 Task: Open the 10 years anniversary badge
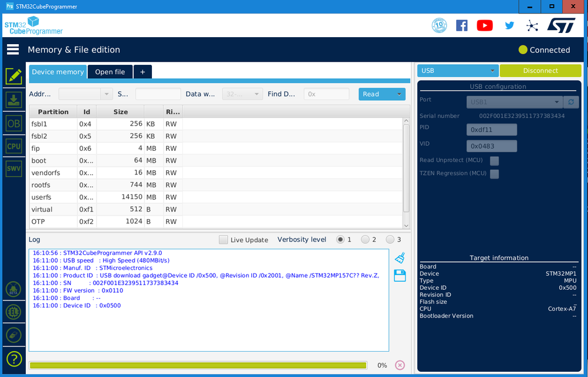click(439, 25)
